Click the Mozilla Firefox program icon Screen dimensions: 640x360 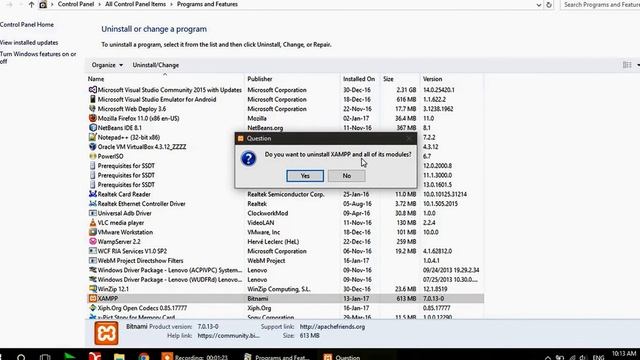point(93,118)
